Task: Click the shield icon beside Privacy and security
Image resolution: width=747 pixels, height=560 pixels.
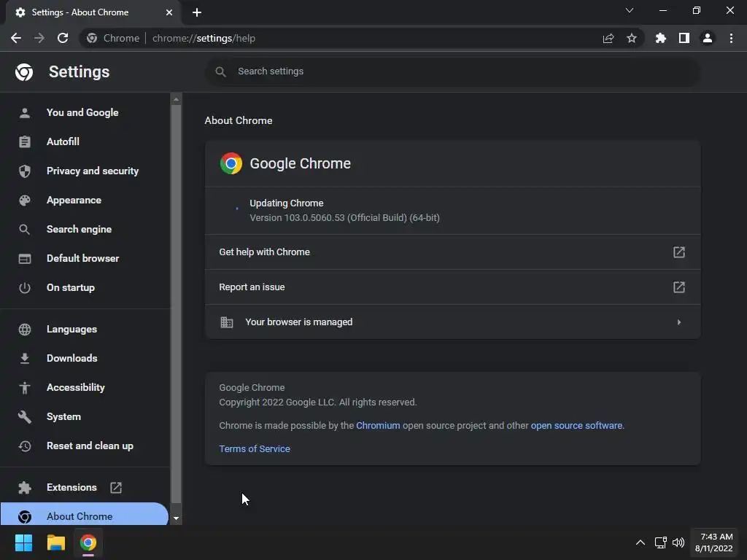Action: coord(25,171)
